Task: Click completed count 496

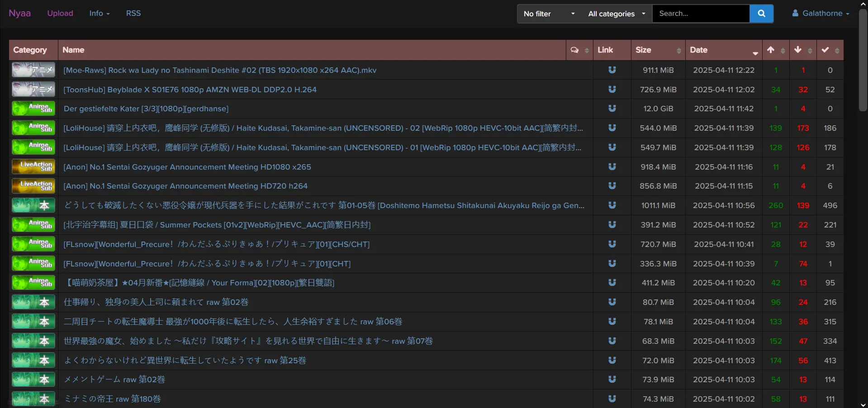Action: click(x=830, y=205)
